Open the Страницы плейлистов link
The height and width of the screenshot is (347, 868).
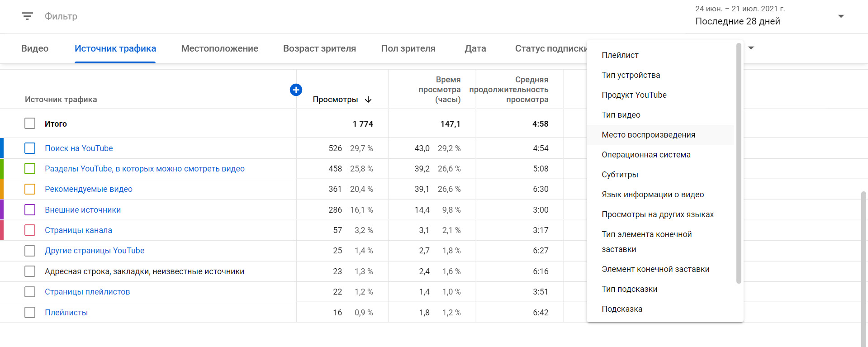tap(87, 292)
